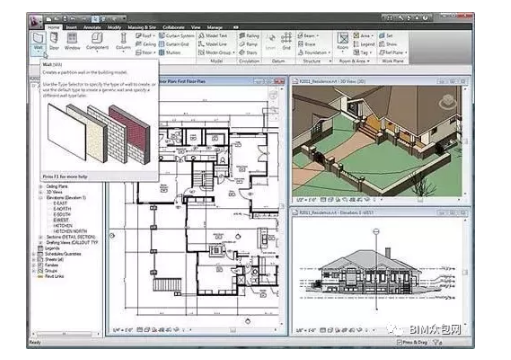Open the View ribbon tab

[196, 27]
